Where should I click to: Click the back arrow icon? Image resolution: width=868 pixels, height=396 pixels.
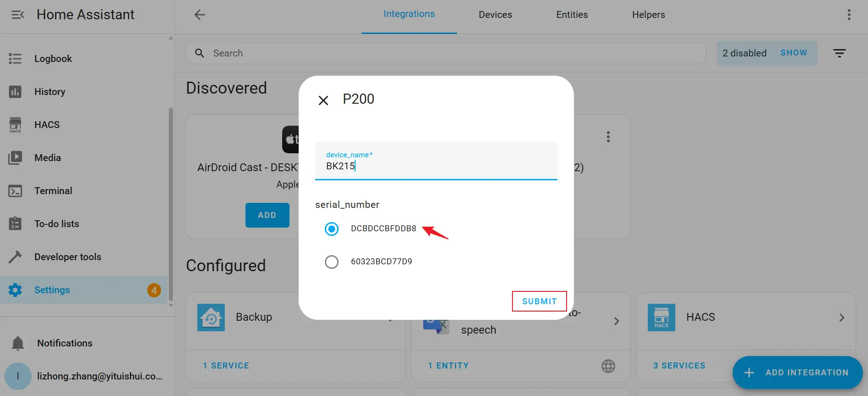pos(200,15)
